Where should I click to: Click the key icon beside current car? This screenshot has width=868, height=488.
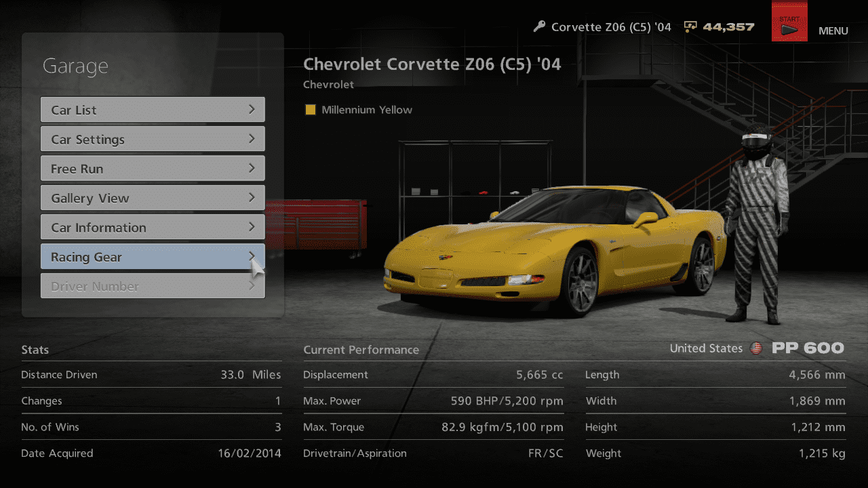[540, 26]
